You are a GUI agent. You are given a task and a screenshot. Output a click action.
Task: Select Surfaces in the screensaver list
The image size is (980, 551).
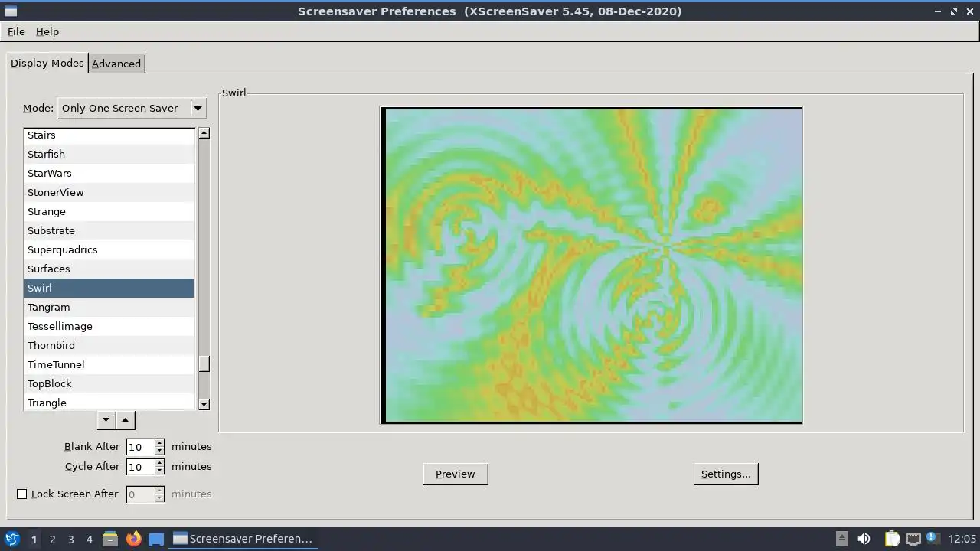click(109, 269)
